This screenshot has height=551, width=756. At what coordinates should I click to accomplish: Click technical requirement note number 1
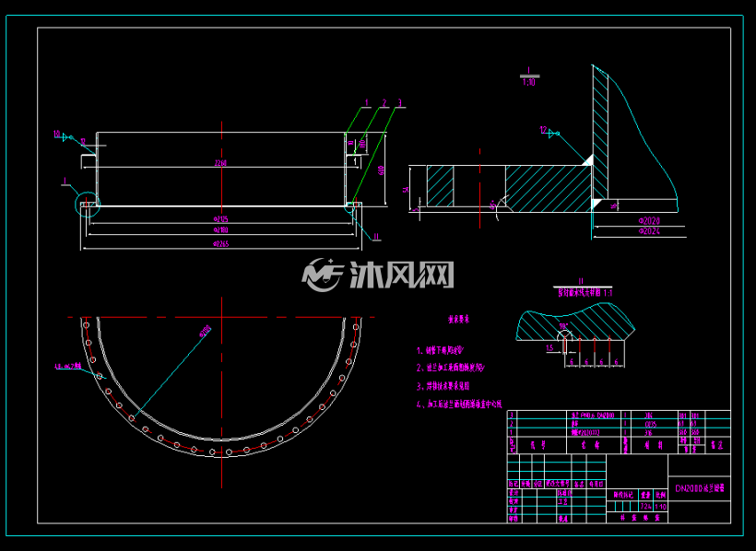[x=440, y=350]
